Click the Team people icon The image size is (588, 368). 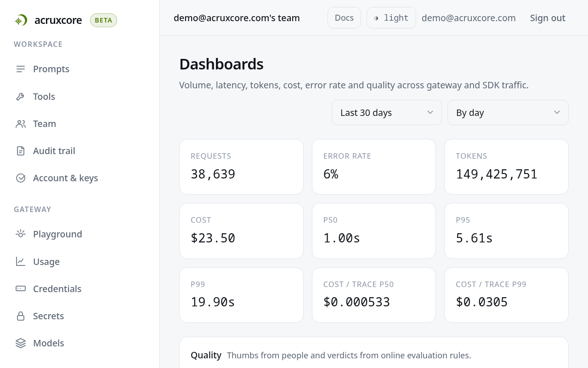pyautogui.click(x=21, y=124)
